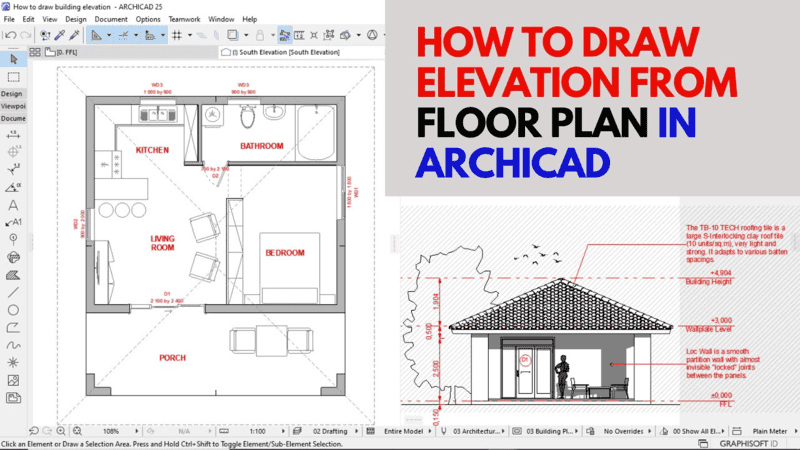Viewport: 800px width, 450px height.
Task: Open the Document menu
Action: point(111,19)
